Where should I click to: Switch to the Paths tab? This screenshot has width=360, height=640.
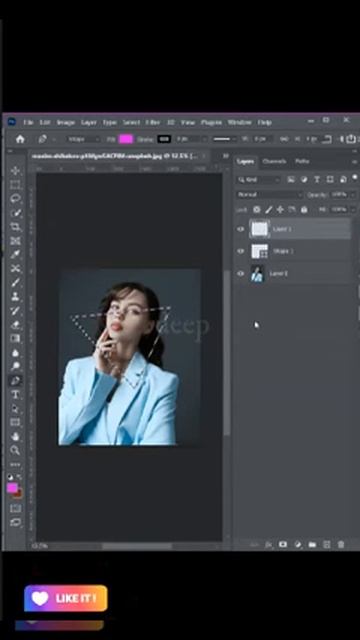click(302, 161)
